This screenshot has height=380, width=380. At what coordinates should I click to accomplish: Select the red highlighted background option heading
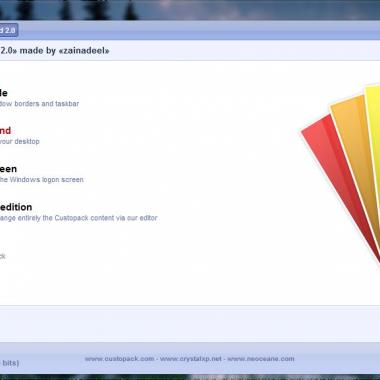pyautogui.click(x=5, y=130)
